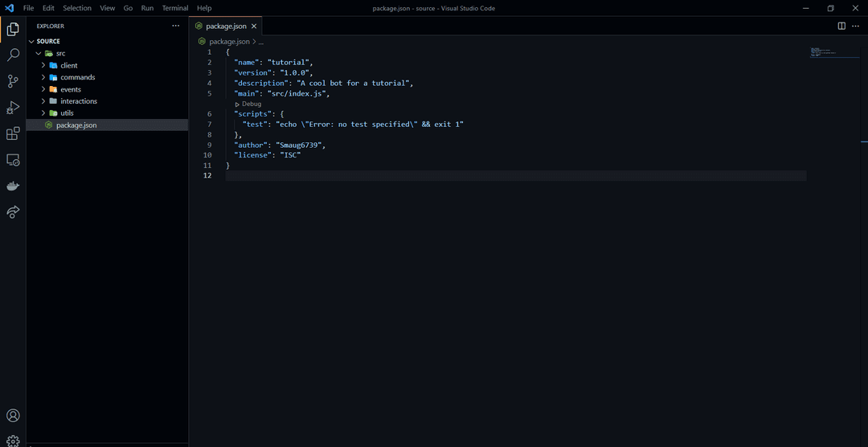Open the Edit menu
This screenshot has height=447, width=868.
[x=48, y=8]
